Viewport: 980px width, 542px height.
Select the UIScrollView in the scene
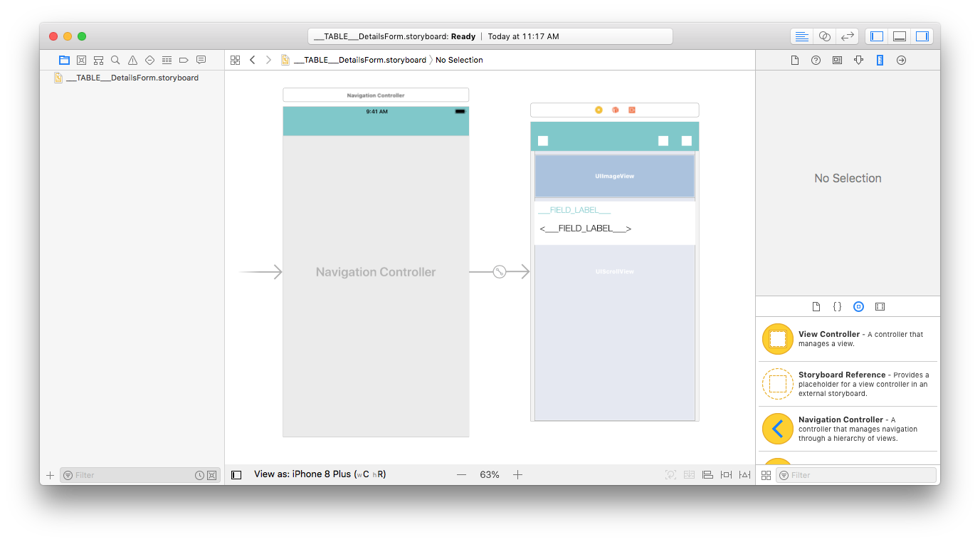615,333
